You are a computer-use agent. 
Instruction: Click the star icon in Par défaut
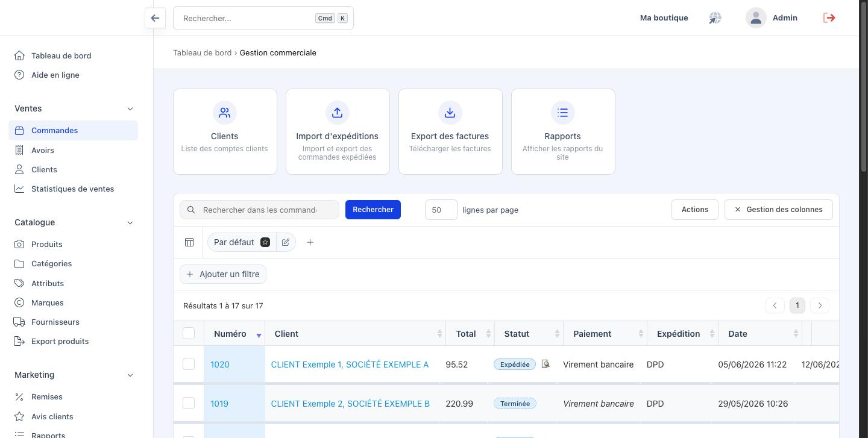(265, 242)
